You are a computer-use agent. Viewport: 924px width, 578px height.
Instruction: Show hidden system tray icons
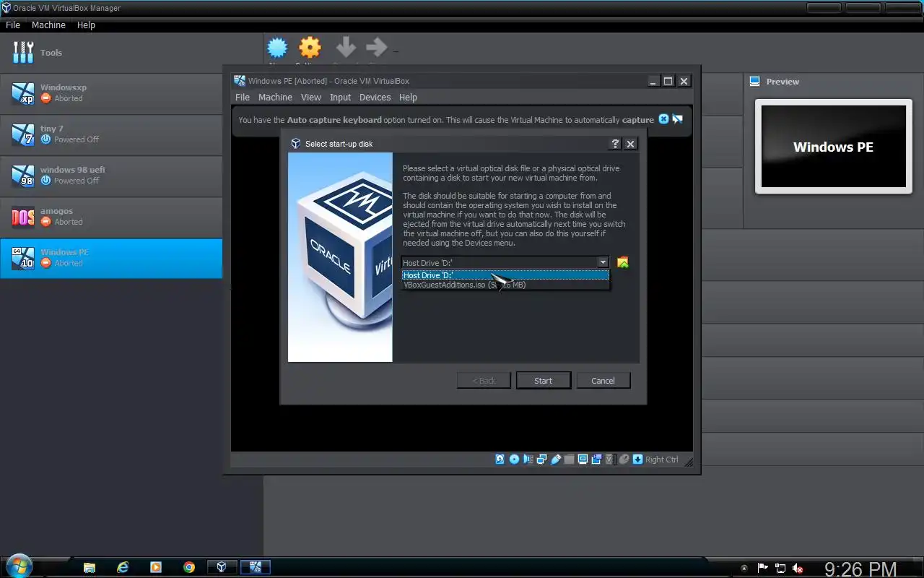pos(744,569)
